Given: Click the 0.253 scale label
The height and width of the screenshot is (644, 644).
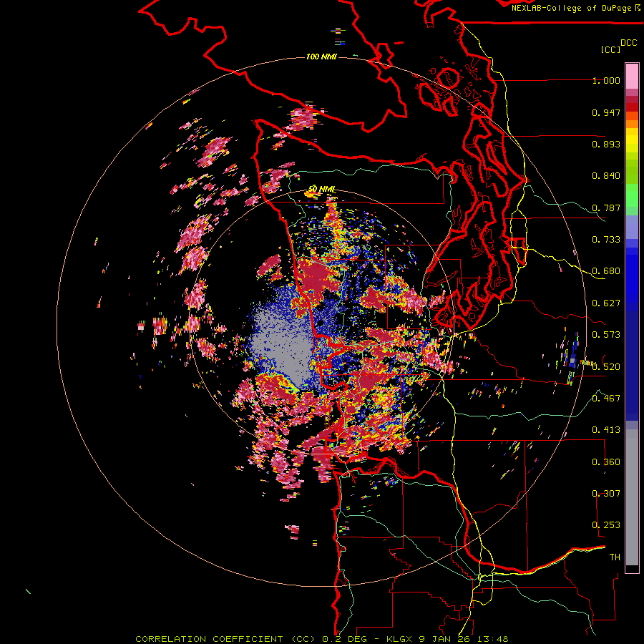Looking at the screenshot, I should (606, 525).
